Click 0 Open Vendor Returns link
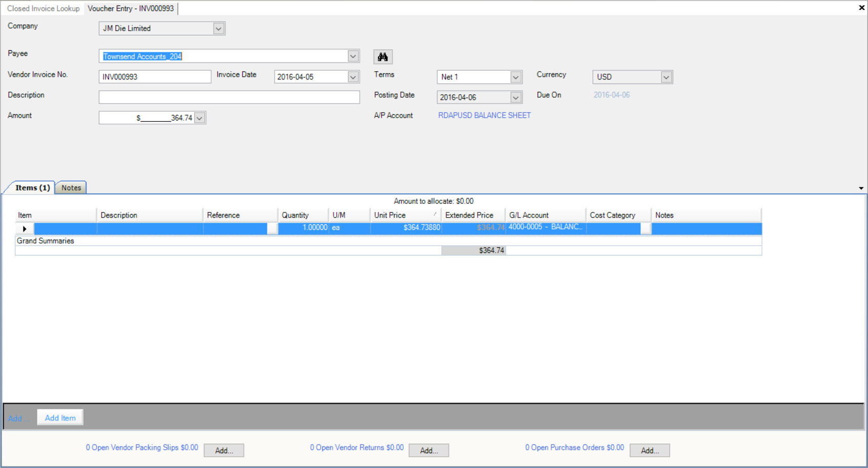Viewport: 868px width, 468px height. pyautogui.click(x=357, y=448)
